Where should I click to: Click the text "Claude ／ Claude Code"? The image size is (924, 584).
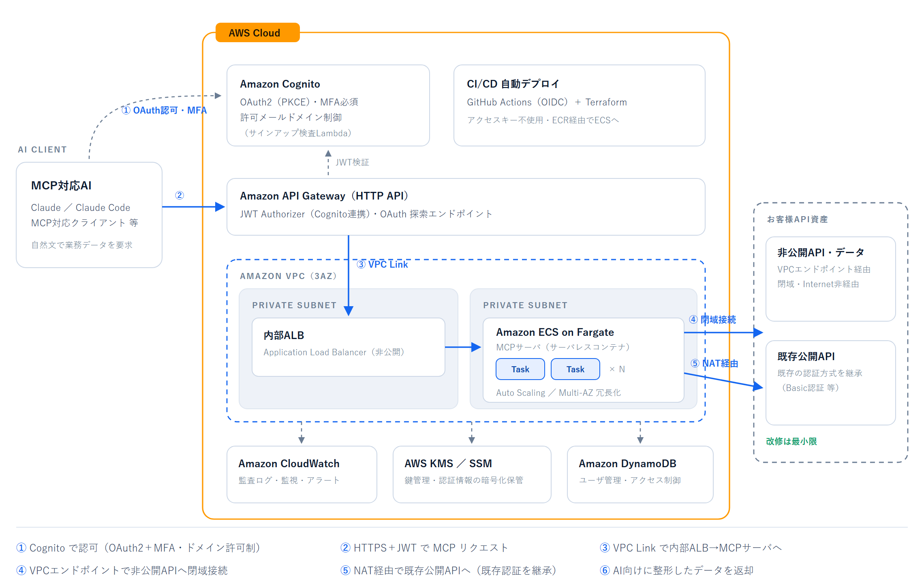pos(81,208)
